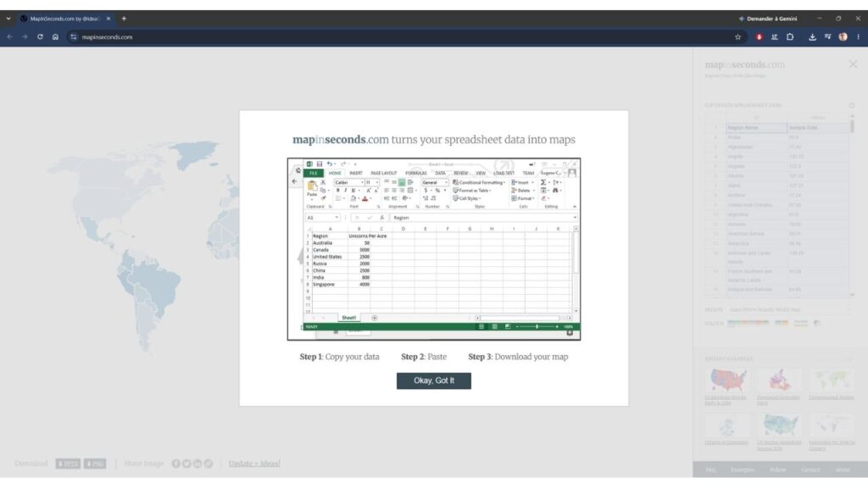Open the FAQ footer tab
This screenshot has height=488, width=868.
pyautogui.click(x=711, y=469)
